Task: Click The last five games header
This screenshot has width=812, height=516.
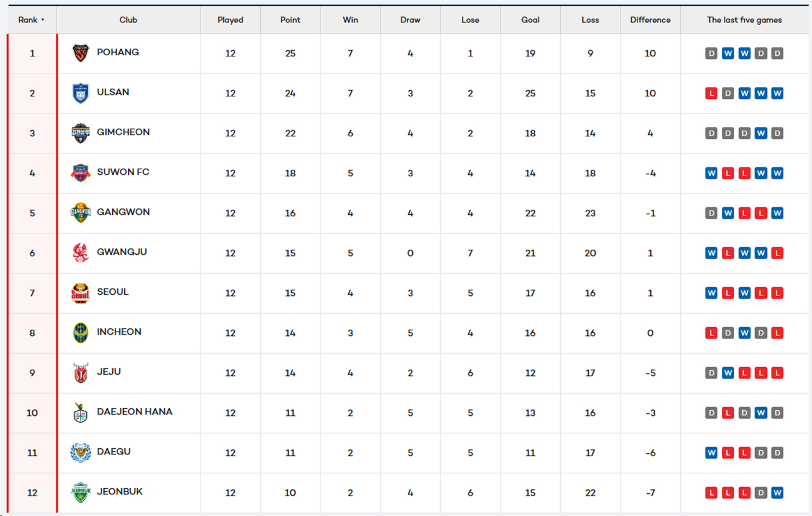Action: (744, 20)
